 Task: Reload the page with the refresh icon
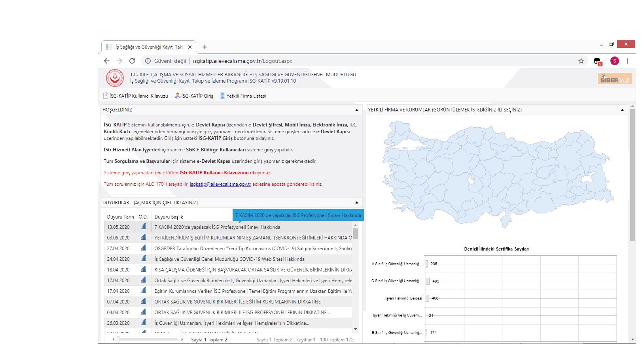[132, 61]
